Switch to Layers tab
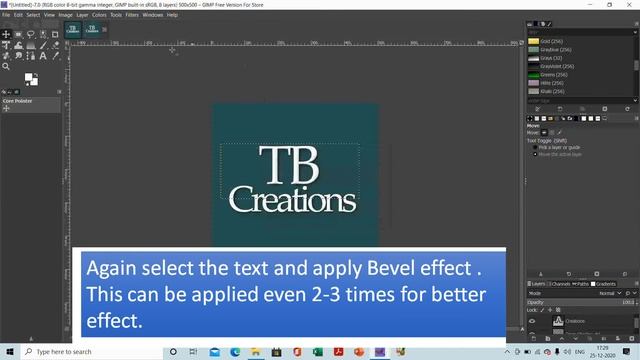Image resolution: width=640 pixels, height=360 pixels. pos(536,284)
